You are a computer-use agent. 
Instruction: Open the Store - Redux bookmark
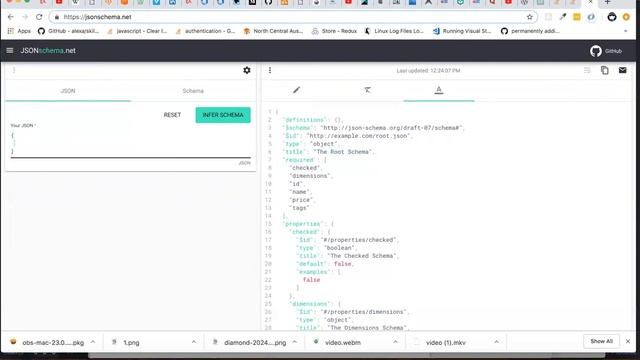[334, 31]
